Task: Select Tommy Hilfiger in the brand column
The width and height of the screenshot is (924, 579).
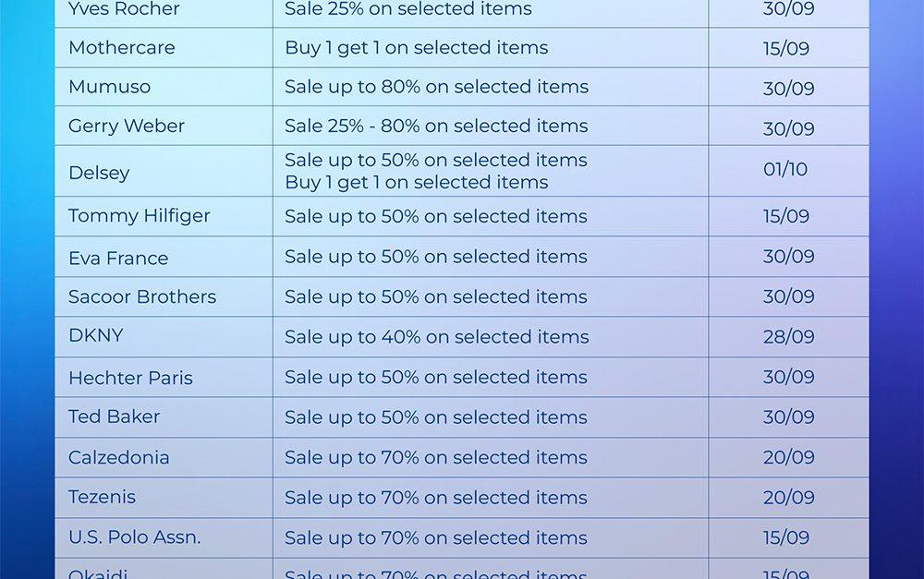Action: (140, 216)
